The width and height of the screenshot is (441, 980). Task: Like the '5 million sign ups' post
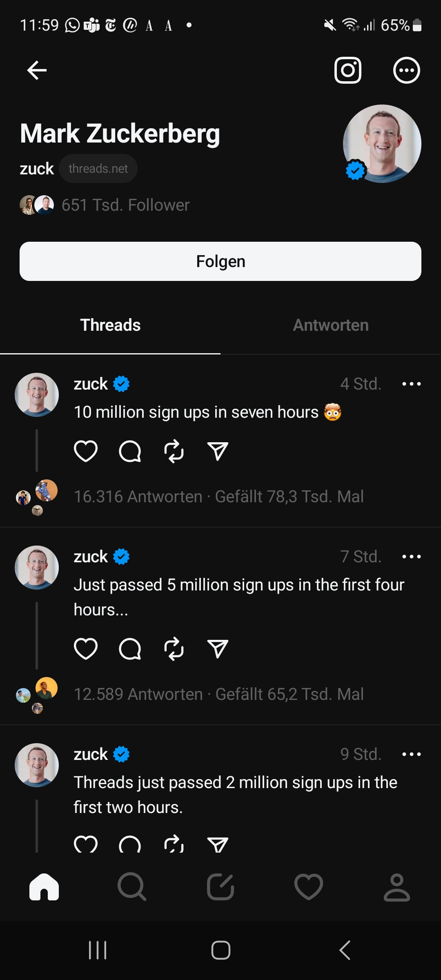[x=86, y=648]
